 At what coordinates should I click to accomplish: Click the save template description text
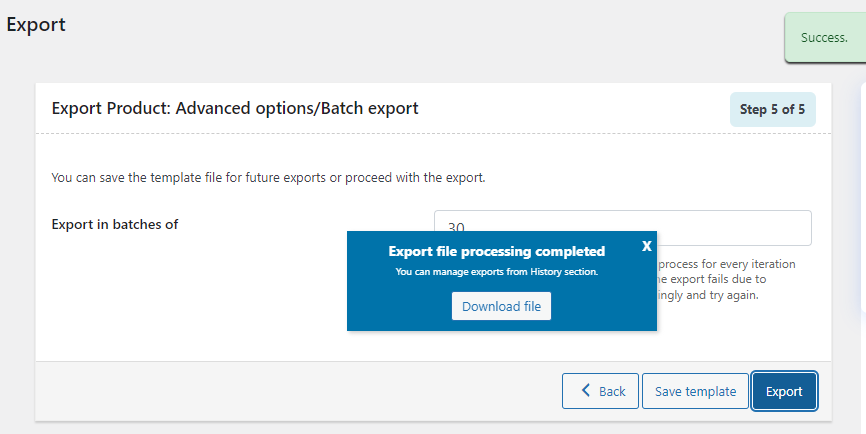point(268,178)
